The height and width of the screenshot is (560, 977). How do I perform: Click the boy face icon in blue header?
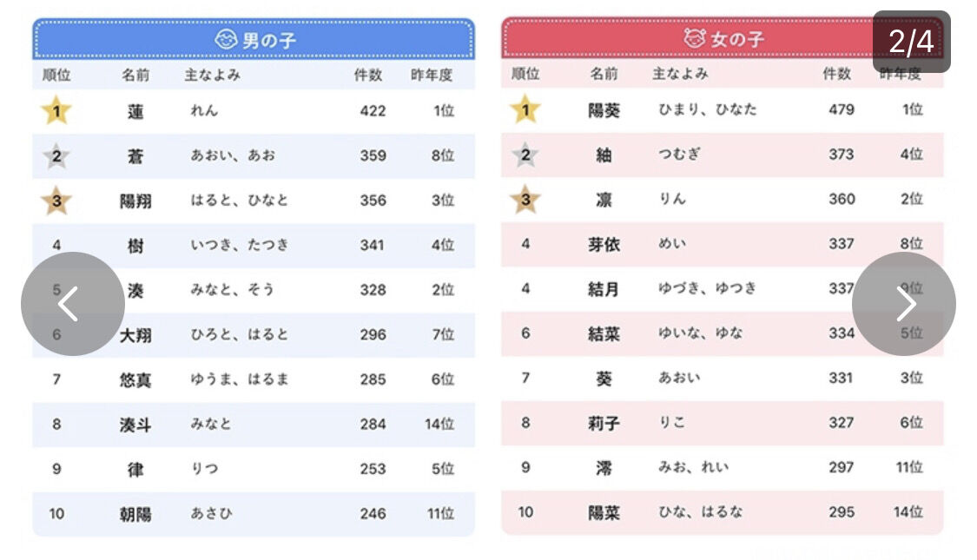click(226, 39)
